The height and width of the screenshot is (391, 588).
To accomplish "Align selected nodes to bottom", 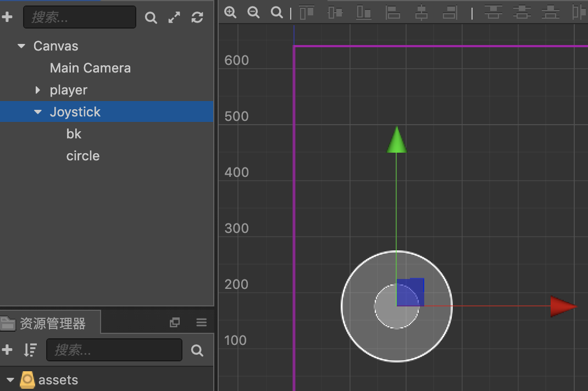I will 364,13.
